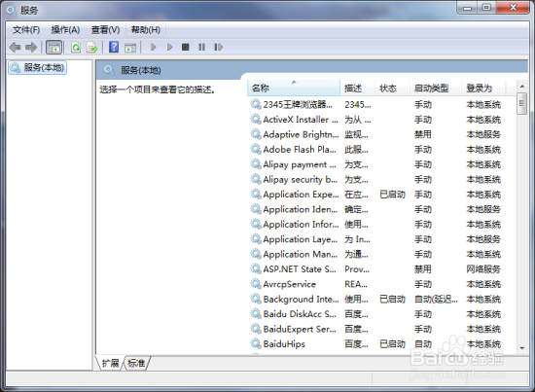535x392 pixels.
Task: Click 自动(延迟 startup type for Background Intelligent
Action: click(x=436, y=300)
